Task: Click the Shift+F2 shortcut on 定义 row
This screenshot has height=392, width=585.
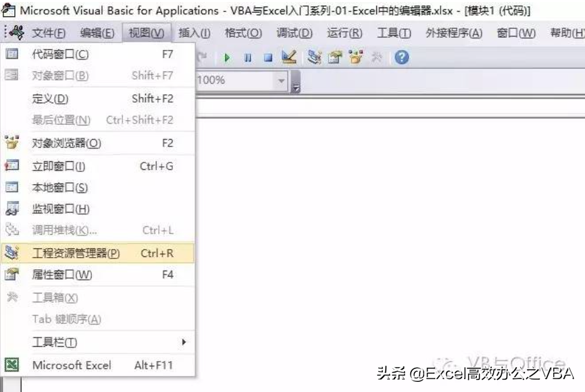Action: (153, 99)
